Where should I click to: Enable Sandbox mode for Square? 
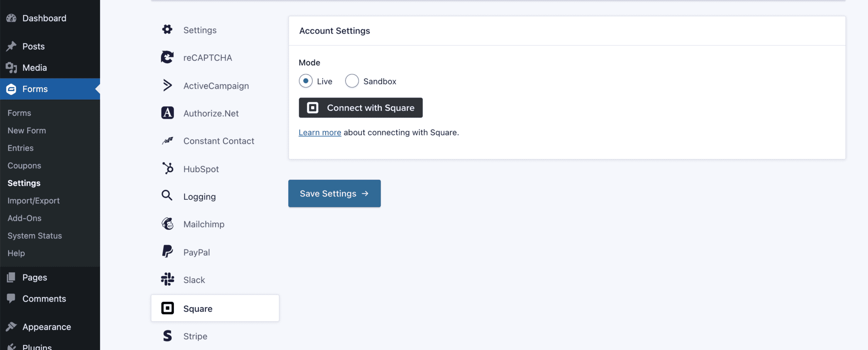pyautogui.click(x=352, y=81)
